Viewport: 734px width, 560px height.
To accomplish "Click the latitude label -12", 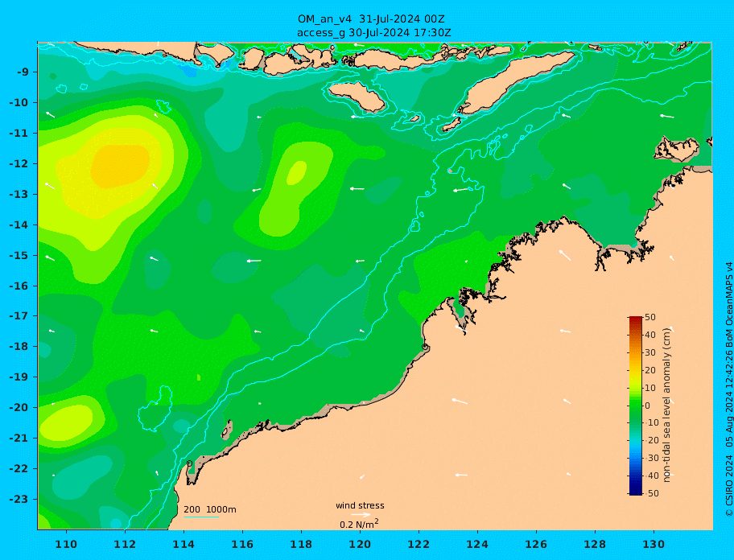I will tap(19, 164).
